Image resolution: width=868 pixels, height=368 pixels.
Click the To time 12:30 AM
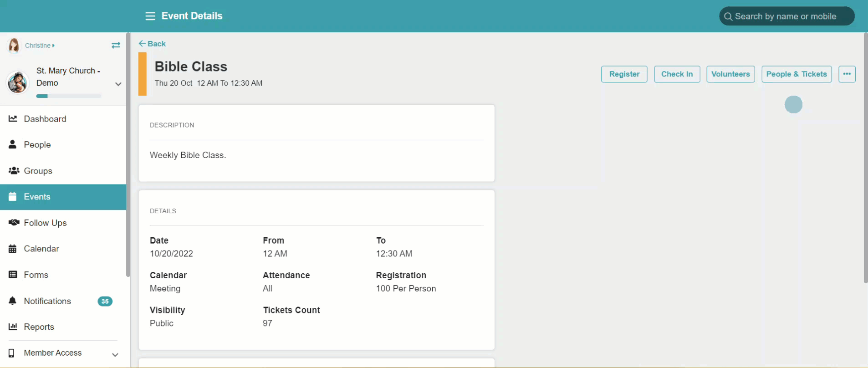tap(394, 254)
